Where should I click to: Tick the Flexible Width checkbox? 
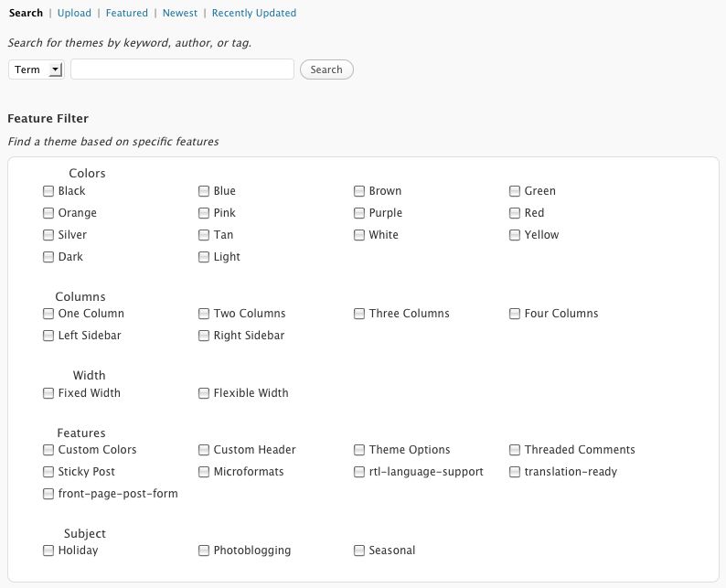pyautogui.click(x=204, y=393)
